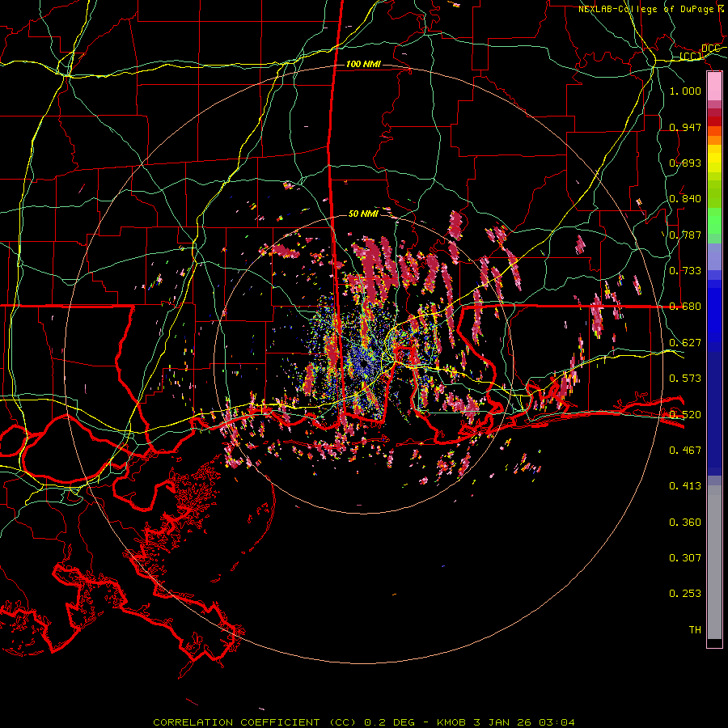Click the 0.413 scale value
The height and width of the screenshot is (728, 728).
(685, 486)
